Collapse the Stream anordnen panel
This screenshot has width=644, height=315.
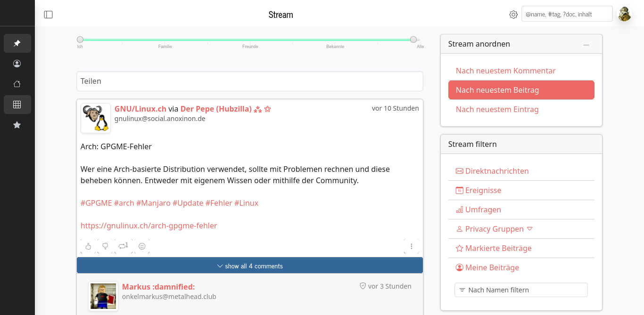[x=586, y=44]
